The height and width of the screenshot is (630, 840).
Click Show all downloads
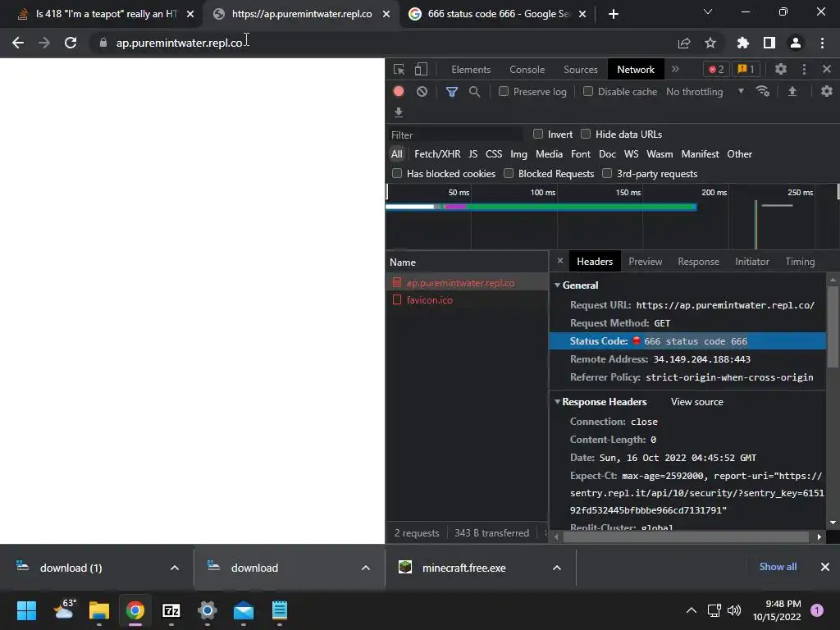click(778, 567)
